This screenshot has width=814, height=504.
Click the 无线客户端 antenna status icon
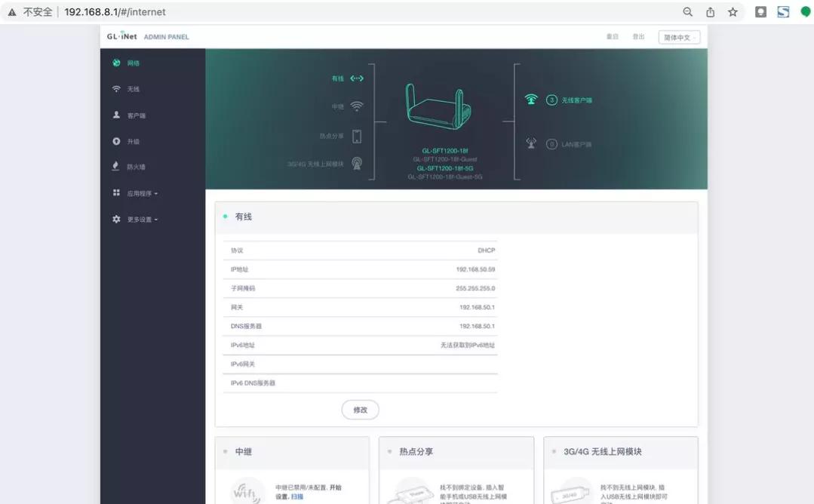530,99
